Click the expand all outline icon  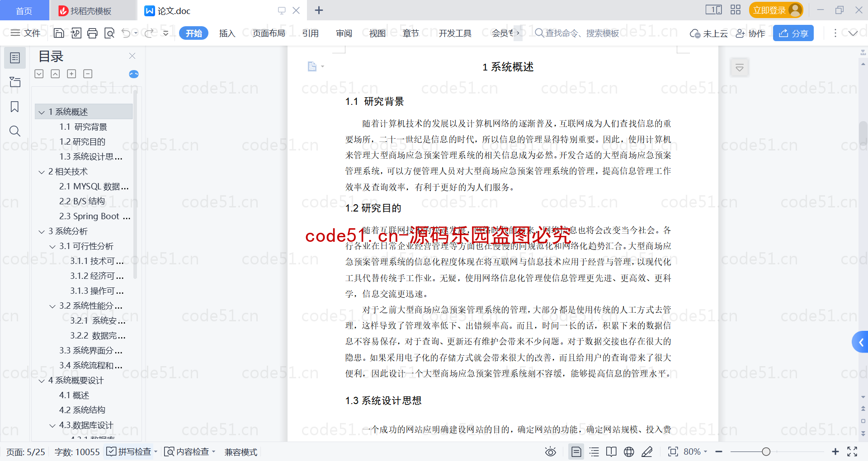pos(39,74)
